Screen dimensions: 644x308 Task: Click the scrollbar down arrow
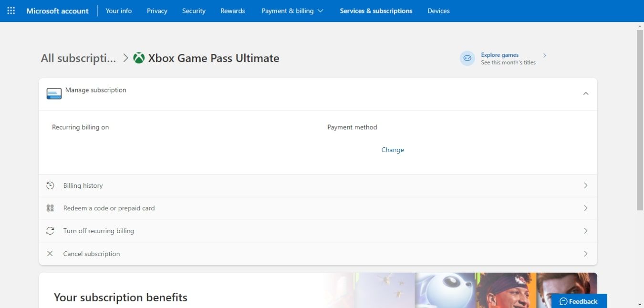(640, 304)
